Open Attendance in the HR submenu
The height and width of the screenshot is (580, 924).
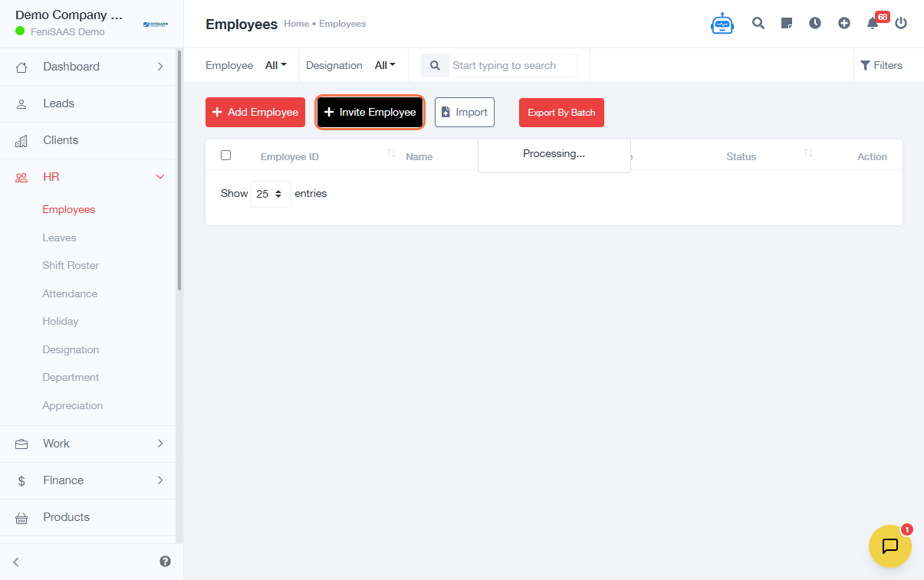pyautogui.click(x=70, y=293)
